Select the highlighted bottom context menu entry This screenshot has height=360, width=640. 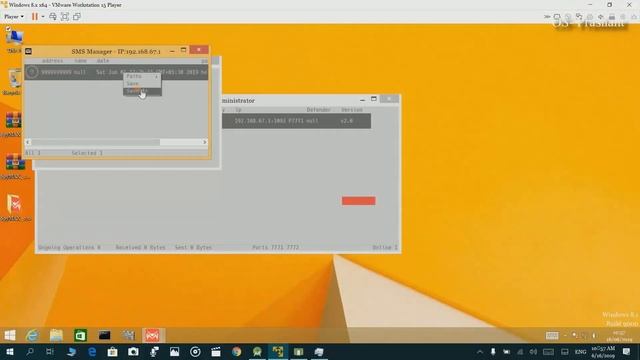[142, 91]
